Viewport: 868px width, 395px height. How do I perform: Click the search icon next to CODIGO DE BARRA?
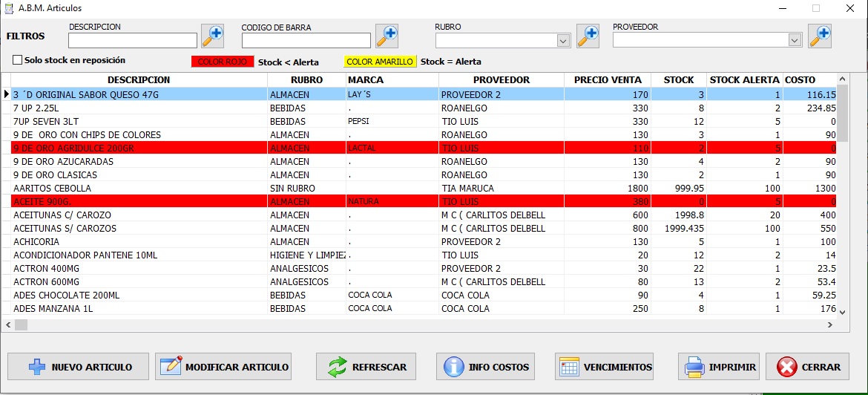click(387, 36)
